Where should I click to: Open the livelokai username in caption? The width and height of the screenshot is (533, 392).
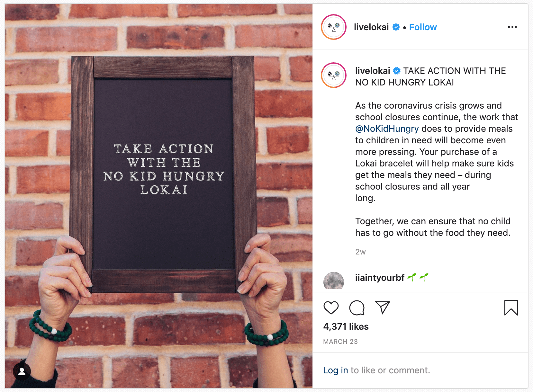pyautogui.click(x=373, y=71)
